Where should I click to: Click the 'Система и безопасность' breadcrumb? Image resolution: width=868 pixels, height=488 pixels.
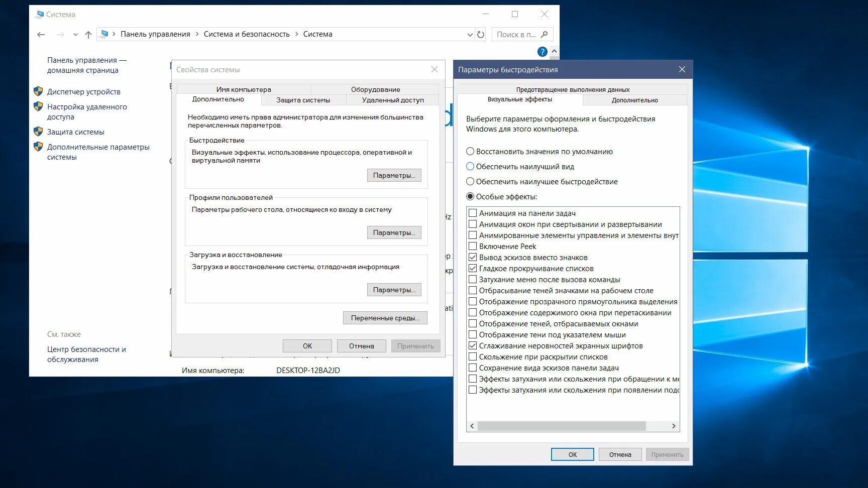click(x=247, y=34)
